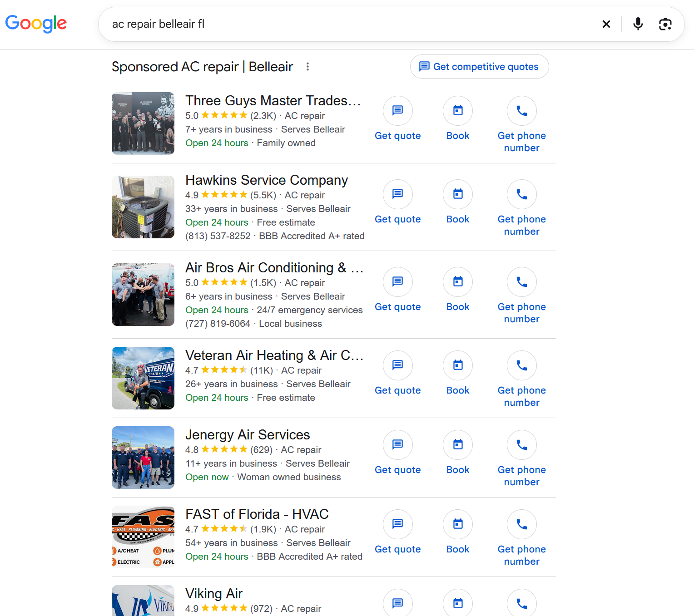Book calendar icon for FAST of Florida
The height and width of the screenshot is (616, 694).
coord(458,524)
